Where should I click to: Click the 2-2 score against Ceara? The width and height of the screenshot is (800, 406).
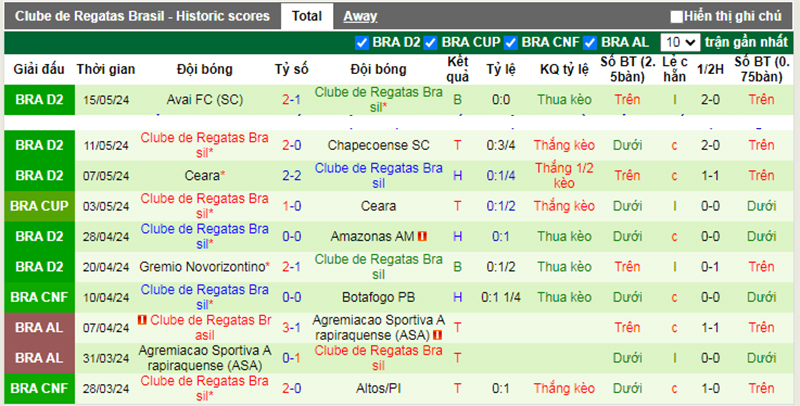click(292, 175)
